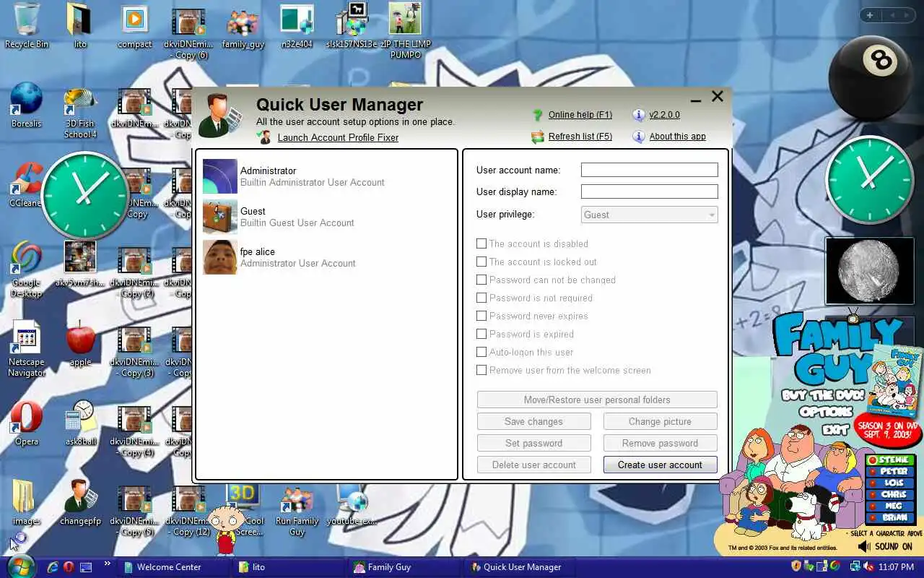924x578 pixels.
Task: Select the Run Family Guy shortcut icon
Action: coord(297,499)
